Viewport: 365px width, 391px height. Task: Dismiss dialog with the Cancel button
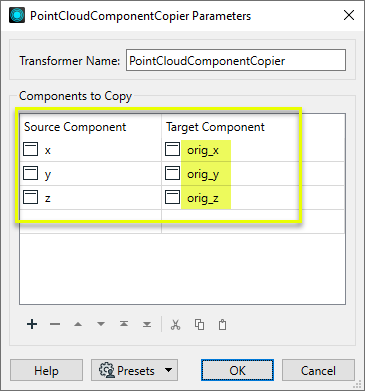[318, 370]
